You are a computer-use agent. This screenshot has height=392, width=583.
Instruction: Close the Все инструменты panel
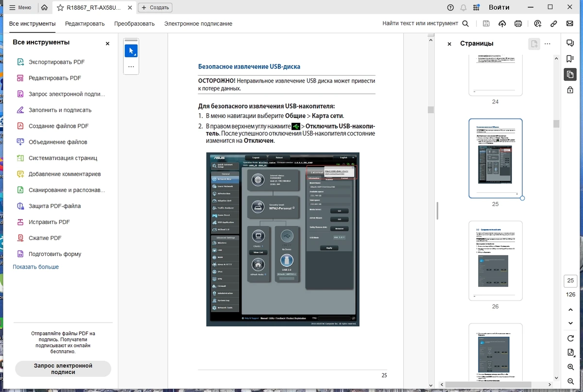tap(107, 44)
